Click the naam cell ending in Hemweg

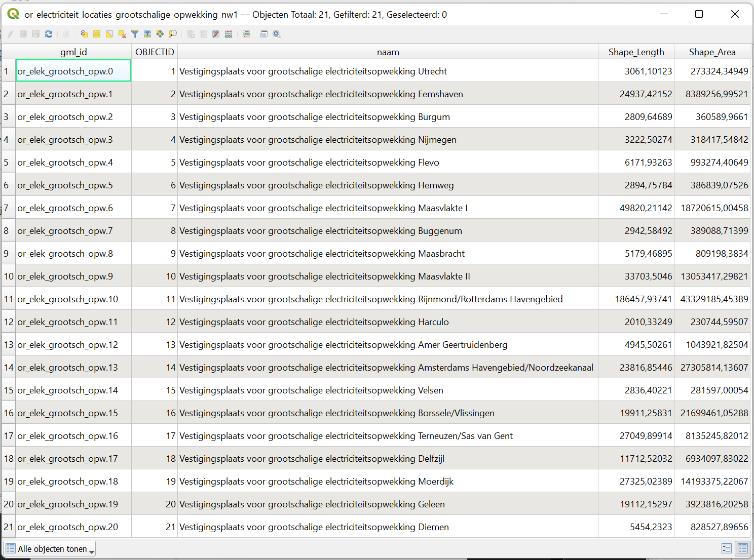click(388, 185)
